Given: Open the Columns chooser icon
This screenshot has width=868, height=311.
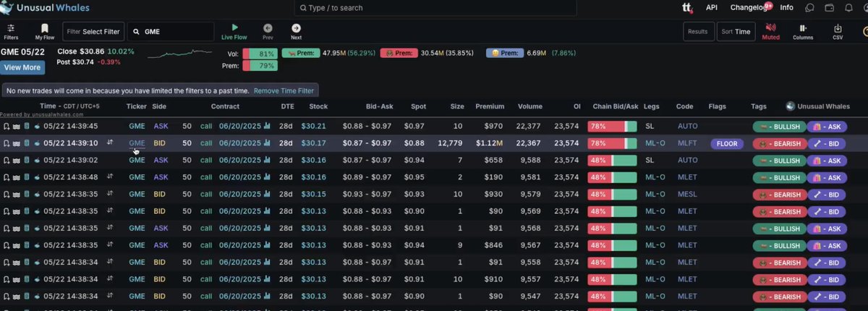Looking at the screenshot, I should pyautogui.click(x=803, y=27).
